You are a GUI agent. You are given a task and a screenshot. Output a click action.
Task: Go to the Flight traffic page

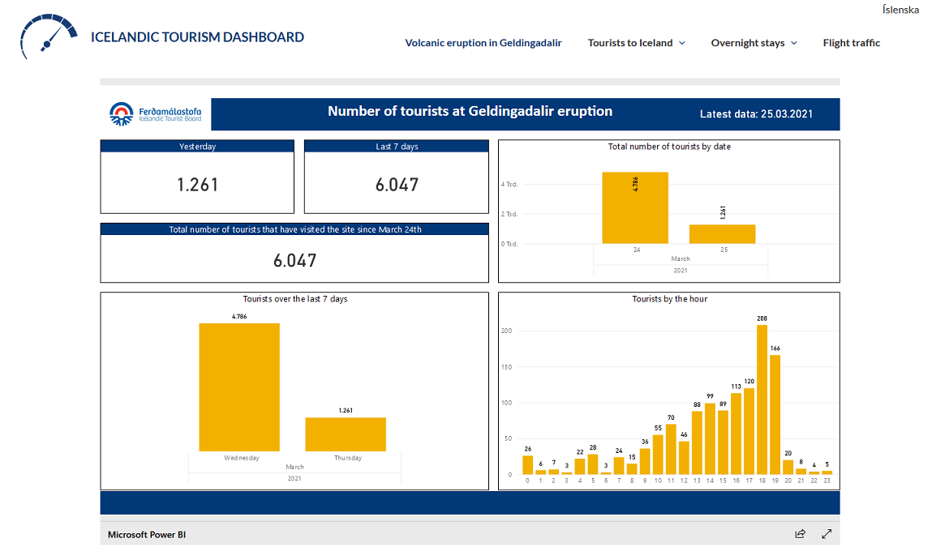click(851, 43)
